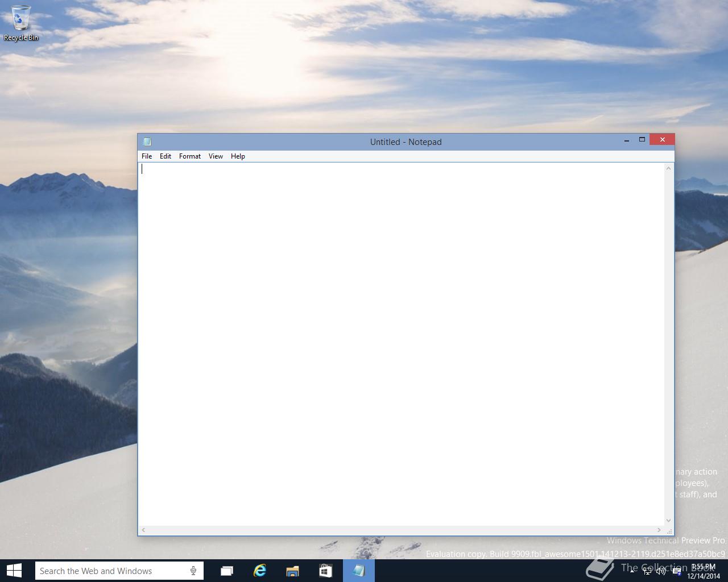Minimize the Notepad window
Viewport: 728px width, 582px height.
point(627,140)
